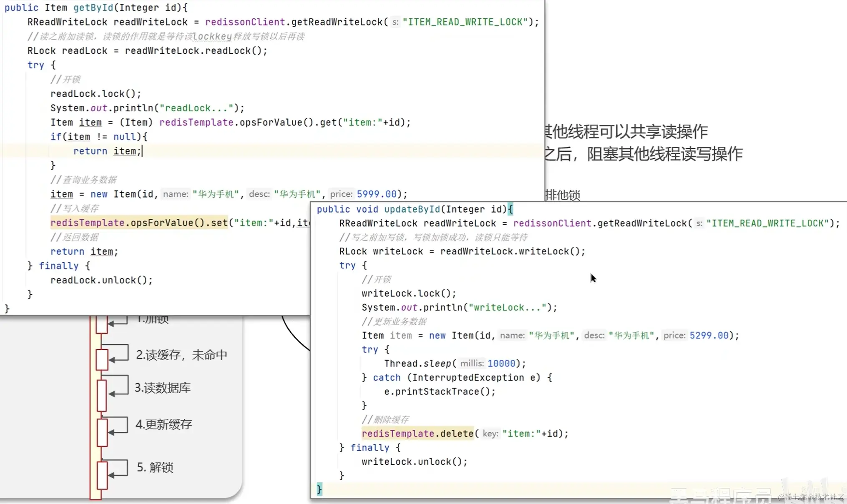Click the highlighted redisTemplate.opsForValue().set call
The height and width of the screenshot is (504, 847).
pos(139,223)
